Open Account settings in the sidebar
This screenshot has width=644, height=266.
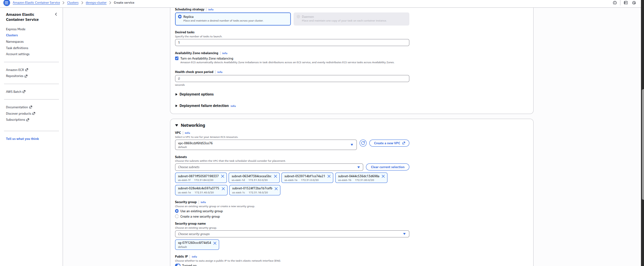pyautogui.click(x=18, y=54)
